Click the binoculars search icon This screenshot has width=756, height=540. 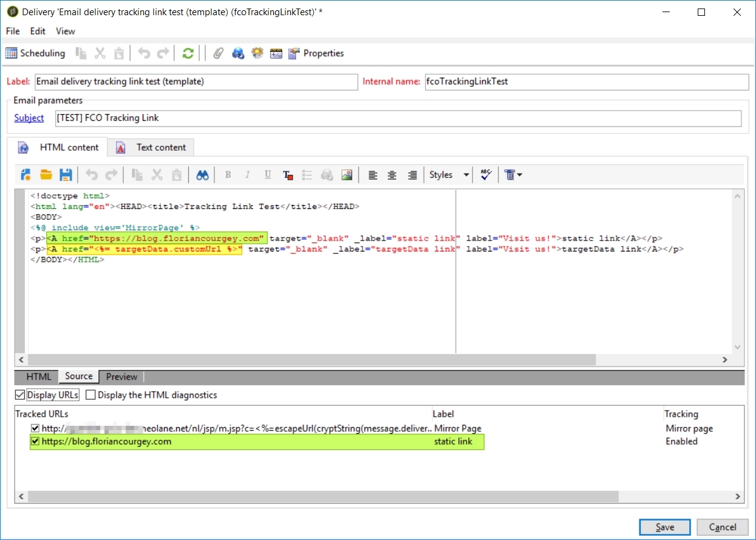[x=203, y=175]
